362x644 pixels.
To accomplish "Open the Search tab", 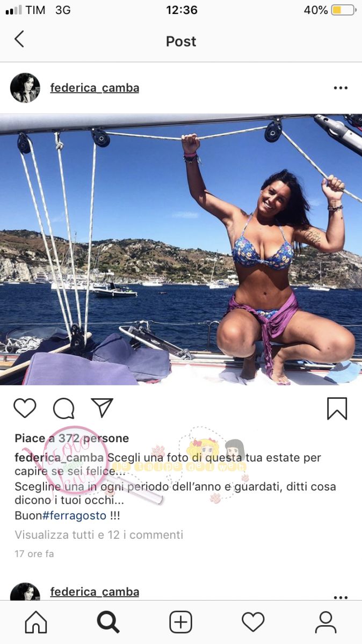I will click(x=108, y=623).
